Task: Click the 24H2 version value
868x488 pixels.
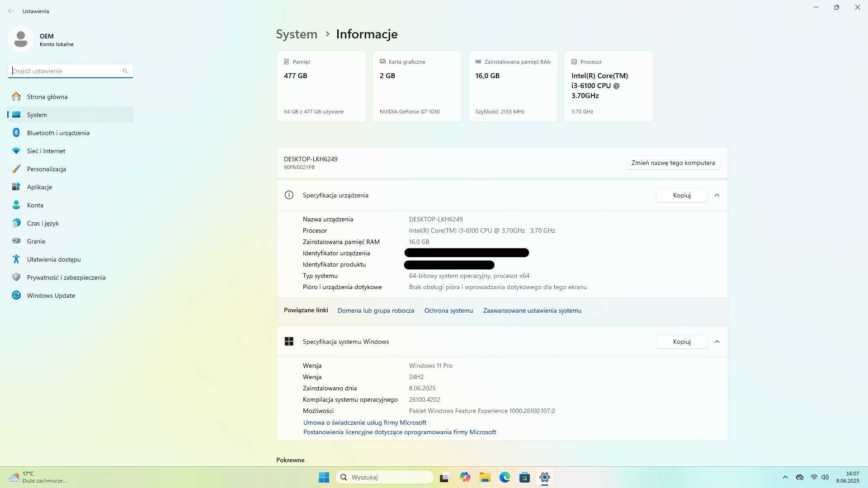Action: [x=416, y=377]
